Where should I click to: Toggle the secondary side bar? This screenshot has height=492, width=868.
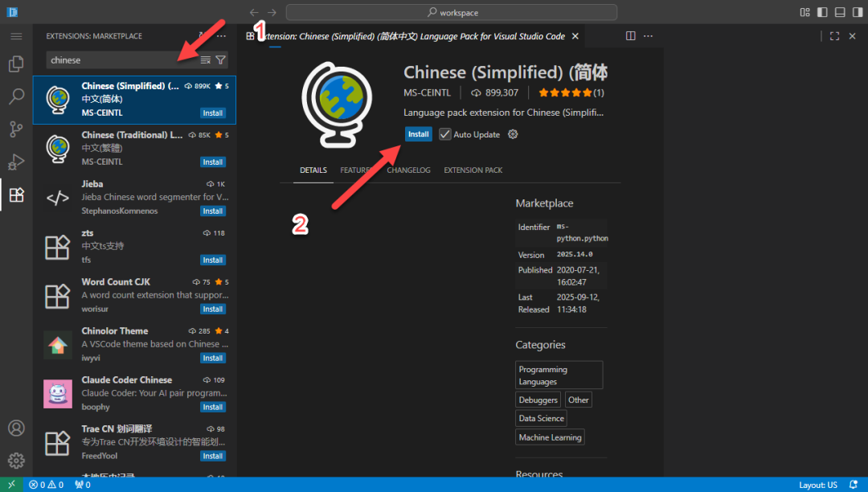858,12
